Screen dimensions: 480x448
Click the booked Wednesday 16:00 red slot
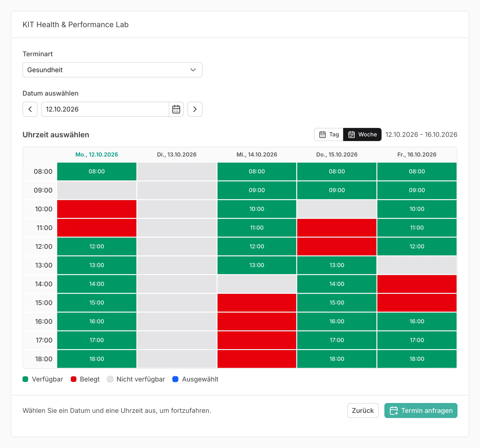click(257, 321)
